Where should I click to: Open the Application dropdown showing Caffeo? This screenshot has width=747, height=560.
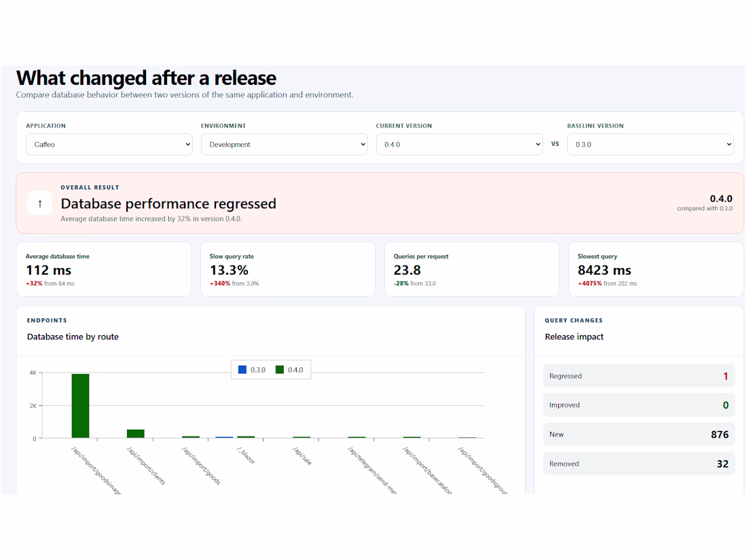coord(109,145)
